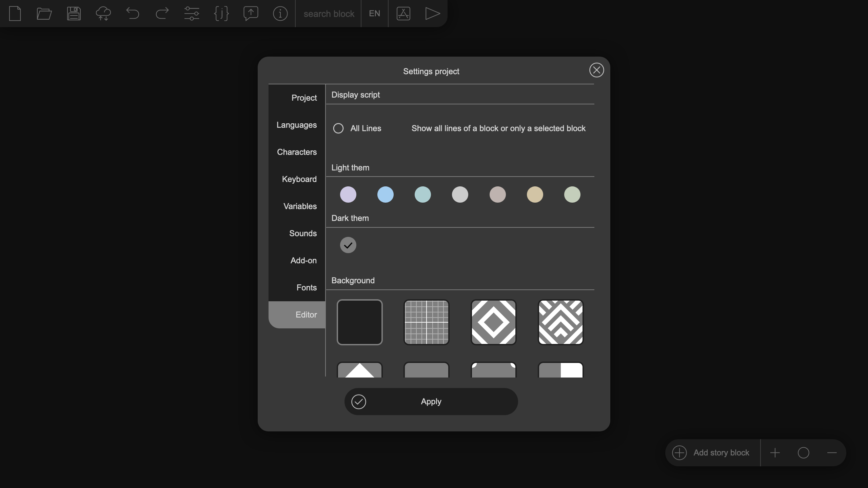Open project folder icon in toolbar
Viewport: 868px width, 488px height.
pyautogui.click(x=44, y=14)
